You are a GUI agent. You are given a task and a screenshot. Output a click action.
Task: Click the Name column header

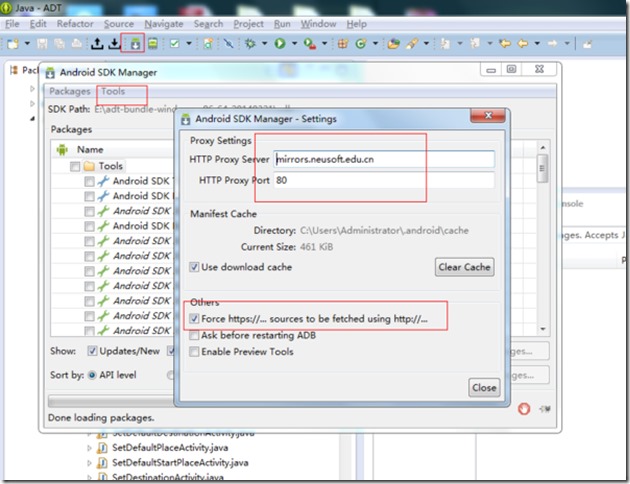tap(90, 149)
